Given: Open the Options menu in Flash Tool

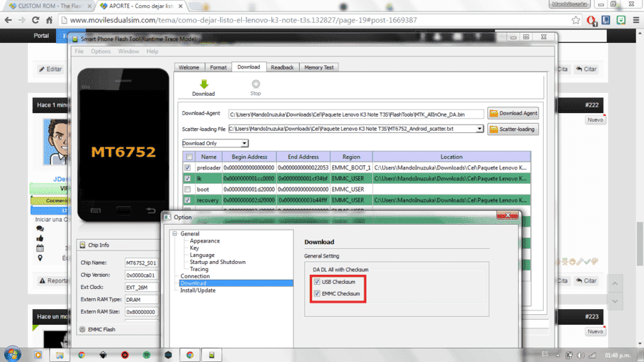Looking at the screenshot, I should (101, 52).
